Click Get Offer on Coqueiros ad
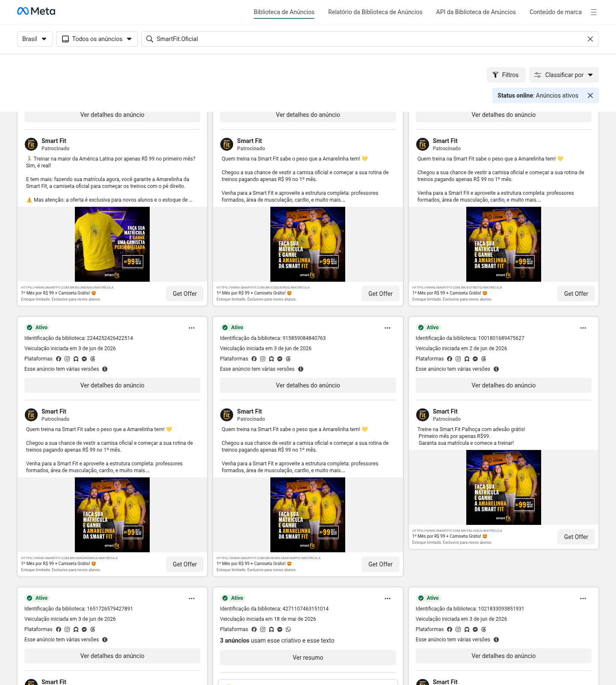This screenshot has width=616, height=685. [x=380, y=294]
